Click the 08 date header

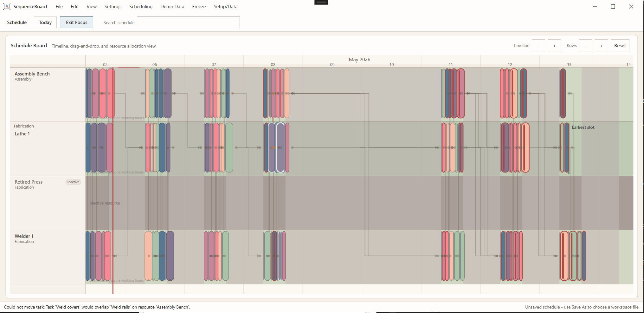(273, 64)
